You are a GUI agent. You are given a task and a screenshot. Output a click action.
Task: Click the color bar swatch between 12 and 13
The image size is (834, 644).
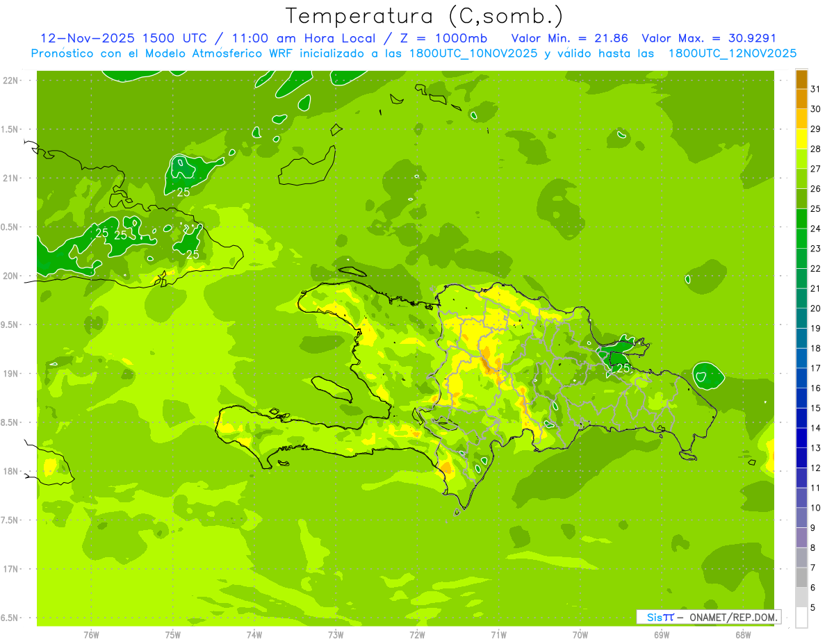pyautogui.click(x=801, y=458)
